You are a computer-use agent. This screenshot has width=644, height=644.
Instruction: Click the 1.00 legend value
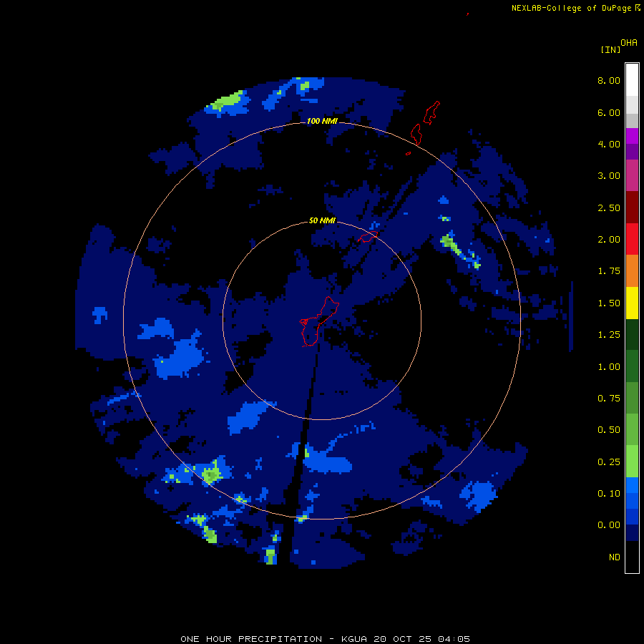pyautogui.click(x=609, y=367)
